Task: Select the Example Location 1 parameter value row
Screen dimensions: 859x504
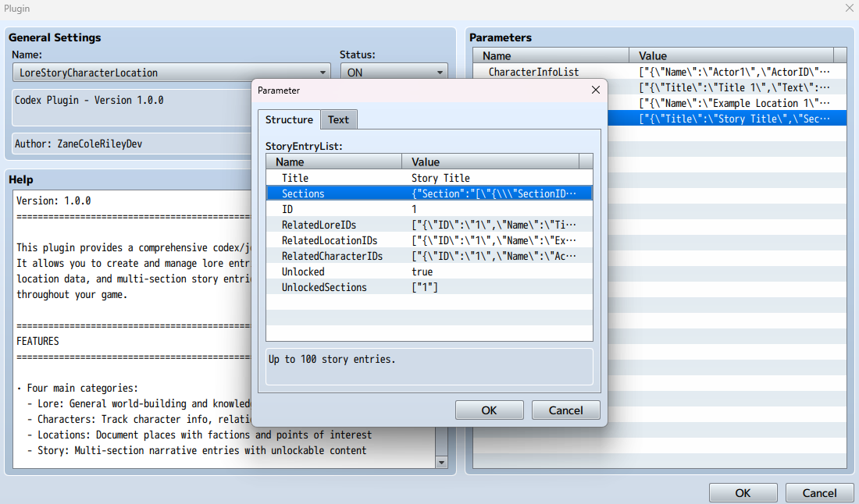Action: [734, 103]
